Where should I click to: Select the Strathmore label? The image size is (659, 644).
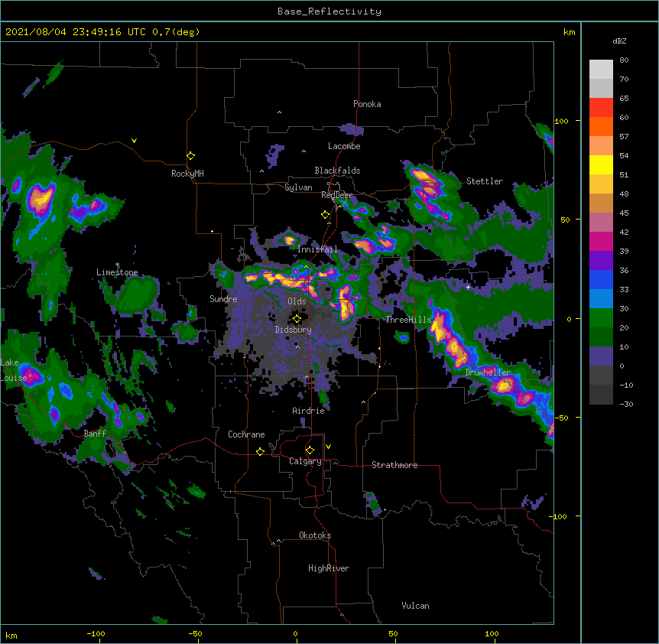394,465
